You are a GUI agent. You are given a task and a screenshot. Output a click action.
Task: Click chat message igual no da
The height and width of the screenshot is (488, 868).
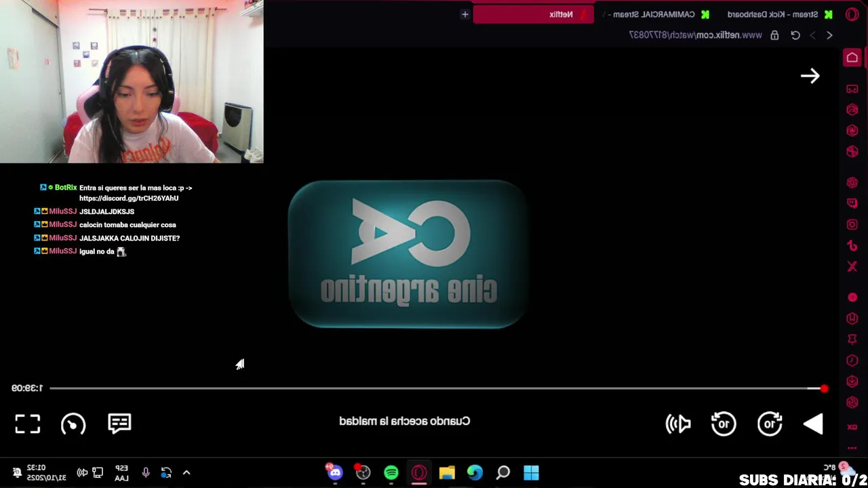tap(102, 251)
